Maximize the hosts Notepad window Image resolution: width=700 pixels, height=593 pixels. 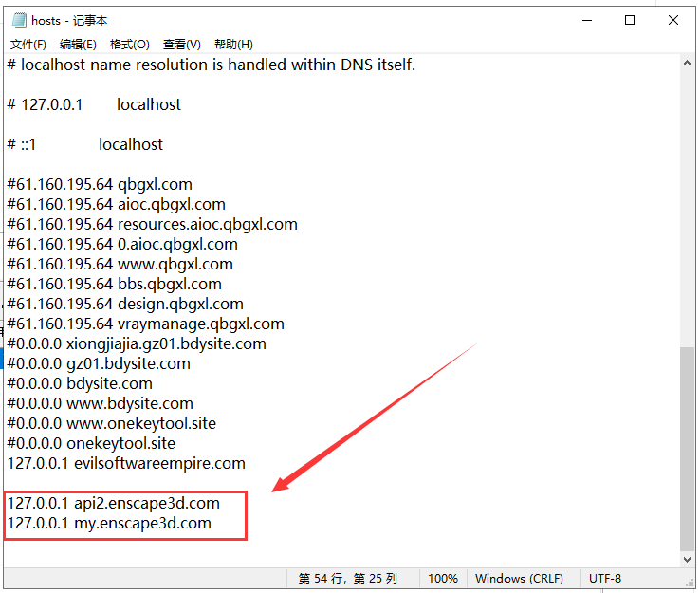[630, 20]
